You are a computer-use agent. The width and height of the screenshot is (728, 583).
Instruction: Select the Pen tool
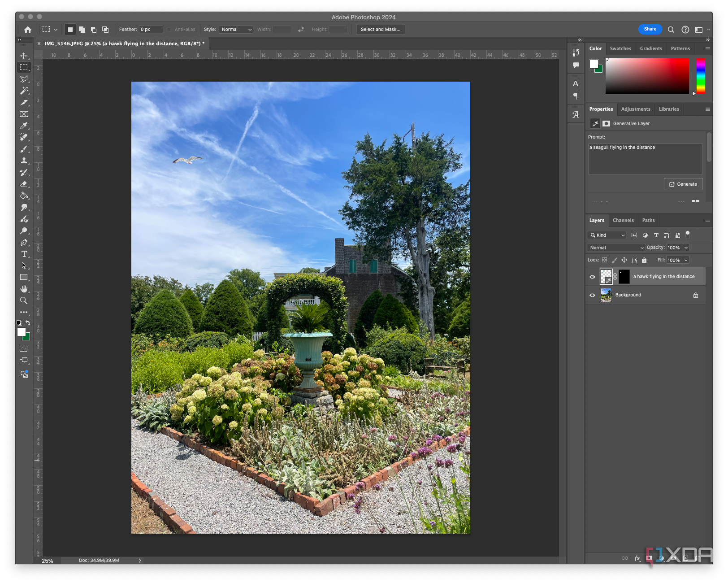[x=24, y=242]
